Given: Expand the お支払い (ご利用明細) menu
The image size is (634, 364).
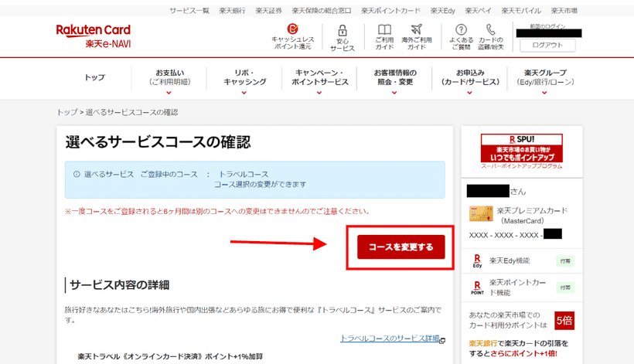Looking at the screenshot, I should 169,83.
